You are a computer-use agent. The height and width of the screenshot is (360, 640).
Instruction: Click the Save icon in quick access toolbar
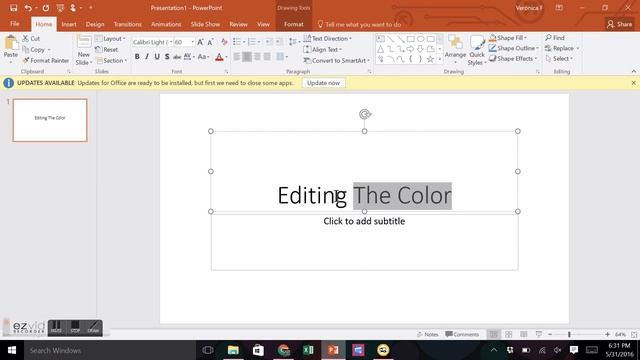click(13, 8)
